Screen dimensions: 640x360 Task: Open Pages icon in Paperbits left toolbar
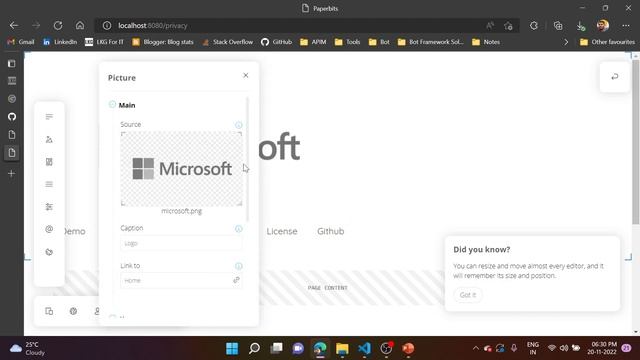49,117
